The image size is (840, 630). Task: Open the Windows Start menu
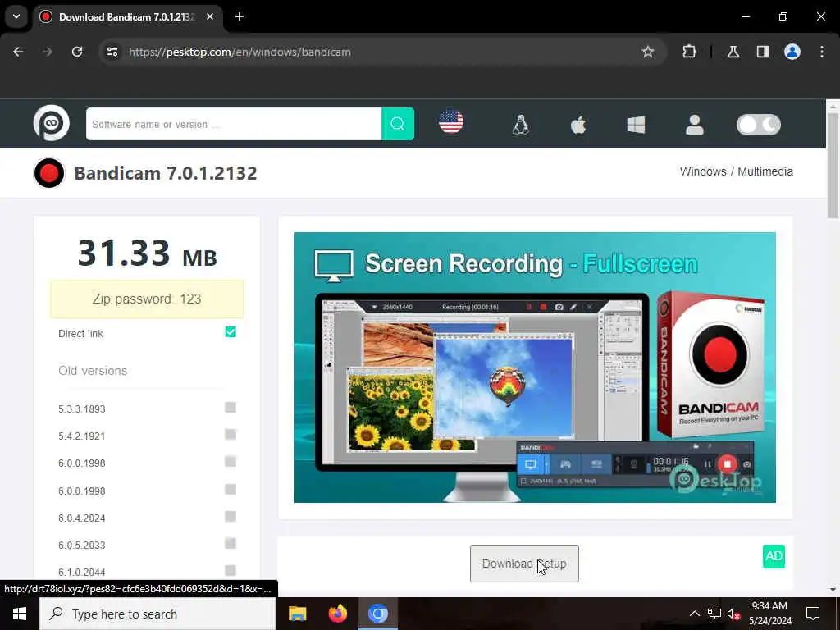coord(20,614)
